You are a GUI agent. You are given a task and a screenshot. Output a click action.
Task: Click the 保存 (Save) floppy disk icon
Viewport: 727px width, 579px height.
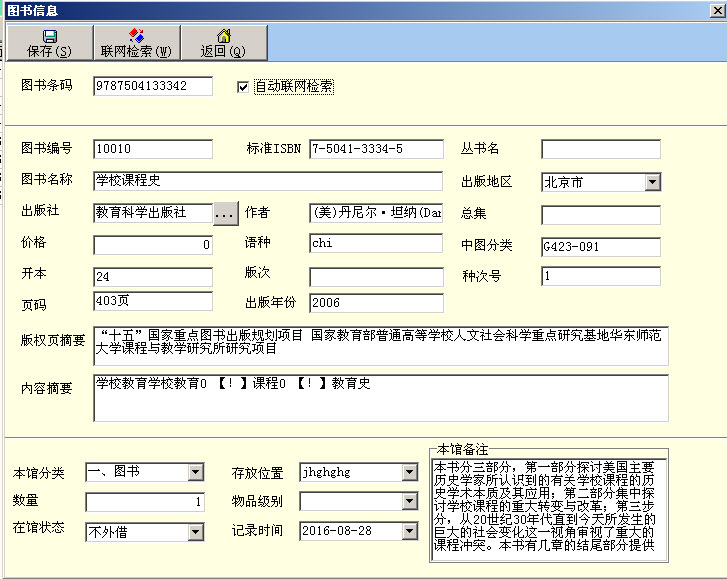coord(49,36)
